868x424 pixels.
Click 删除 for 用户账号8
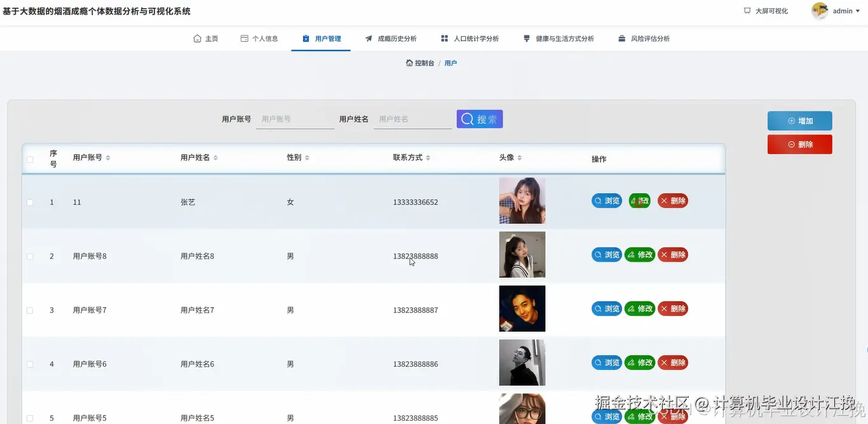click(x=673, y=255)
